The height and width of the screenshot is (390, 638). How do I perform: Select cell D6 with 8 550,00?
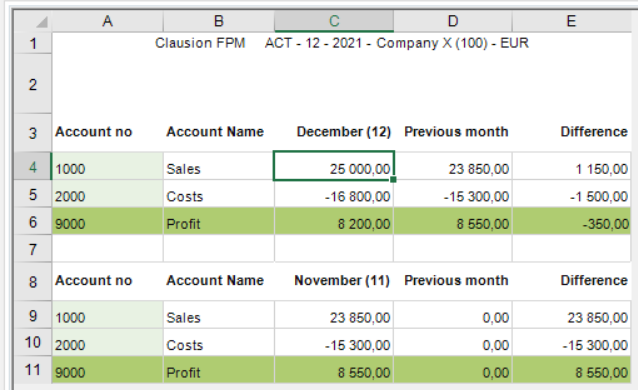coord(453,222)
